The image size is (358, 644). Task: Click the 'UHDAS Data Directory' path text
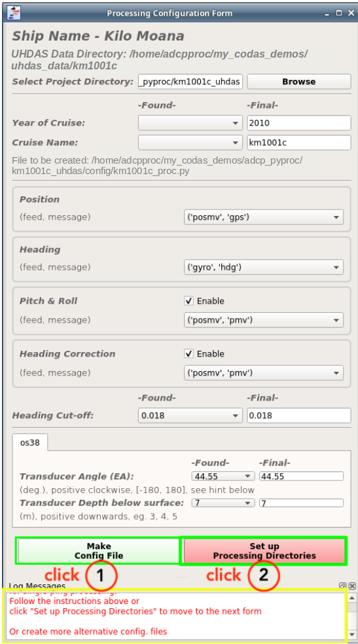click(159, 60)
